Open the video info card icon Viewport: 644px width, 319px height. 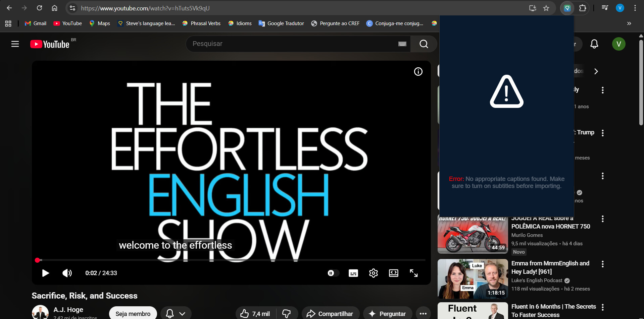(418, 71)
